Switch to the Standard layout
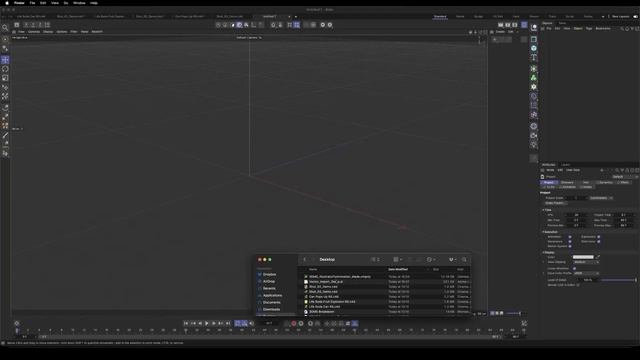This screenshot has width=640, height=360. 440,17
